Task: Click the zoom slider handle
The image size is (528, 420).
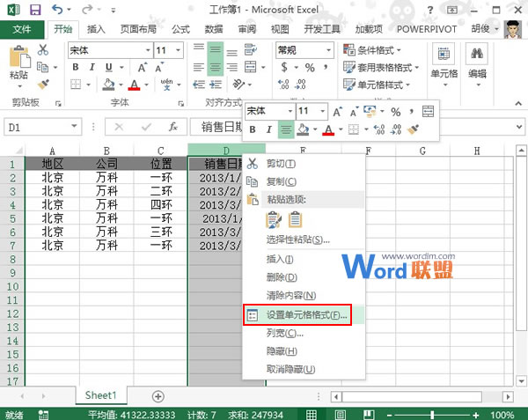Action: (x=432, y=415)
